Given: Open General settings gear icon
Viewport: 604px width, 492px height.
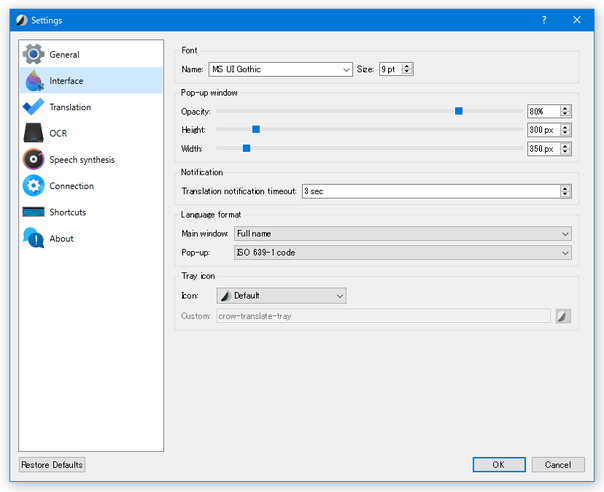Looking at the screenshot, I should click(34, 54).
